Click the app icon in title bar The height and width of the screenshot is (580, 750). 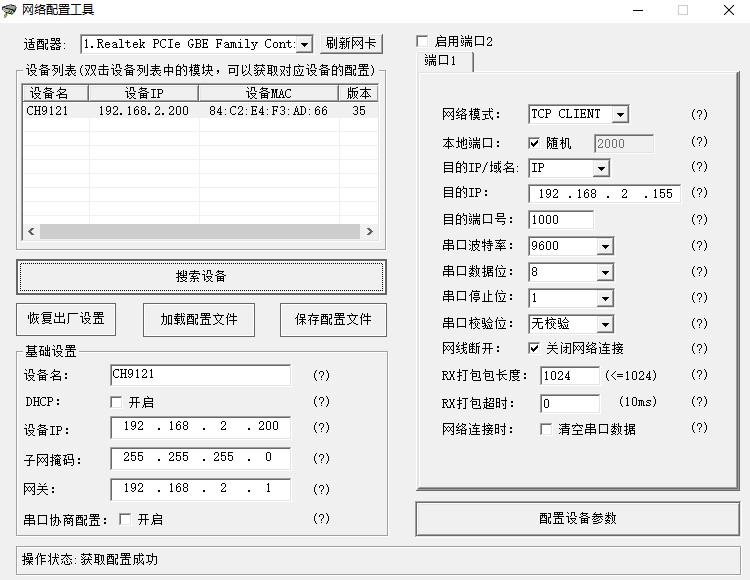(x=9, y=10)
